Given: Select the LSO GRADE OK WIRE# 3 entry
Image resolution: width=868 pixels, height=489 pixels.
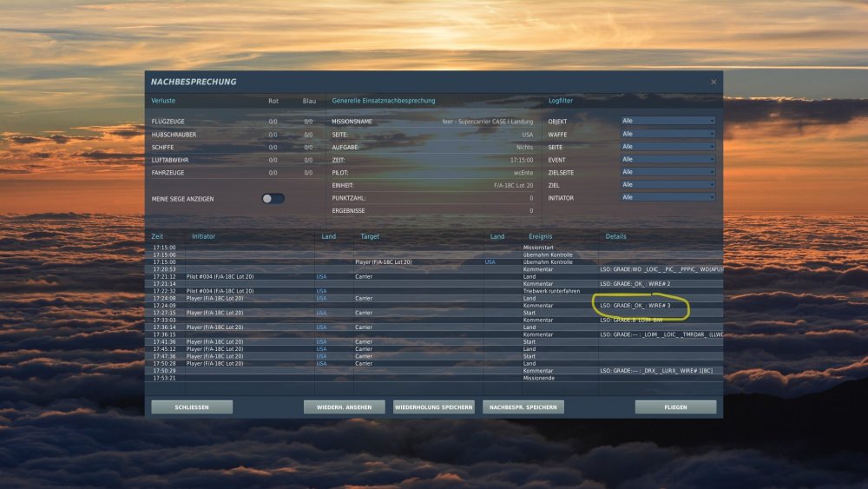Looking at the screenshot, I should click(x=635, y=306).
